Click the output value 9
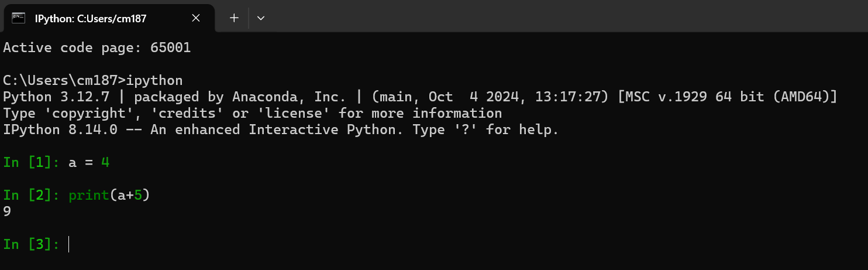Viewport: 868px width, 270px height. [x=7, y=211]
